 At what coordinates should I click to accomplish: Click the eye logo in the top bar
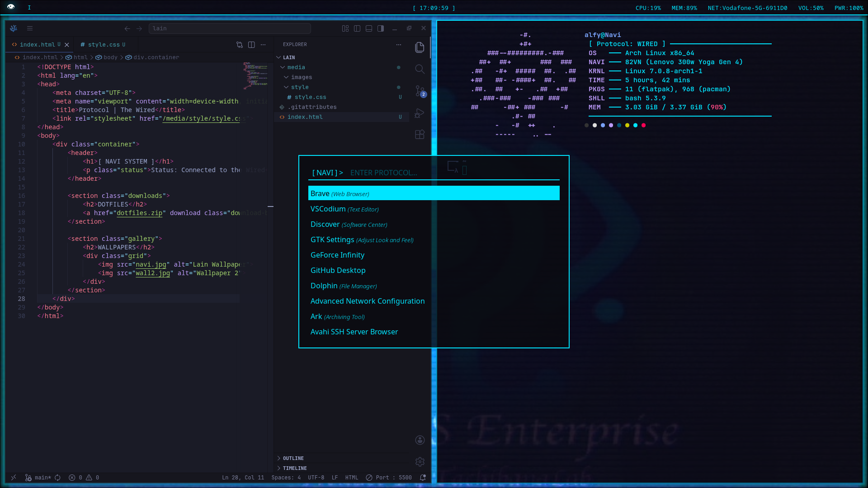point(11,7)
